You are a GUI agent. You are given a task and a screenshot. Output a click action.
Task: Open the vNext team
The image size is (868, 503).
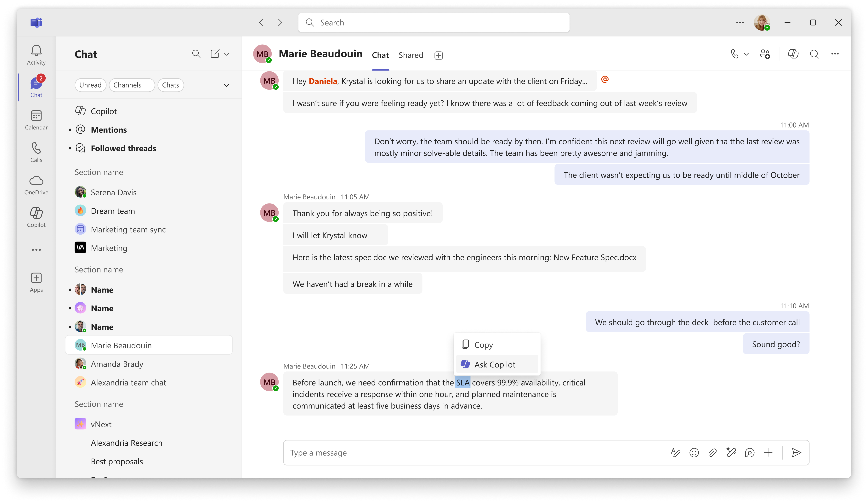tap(149, 425)
